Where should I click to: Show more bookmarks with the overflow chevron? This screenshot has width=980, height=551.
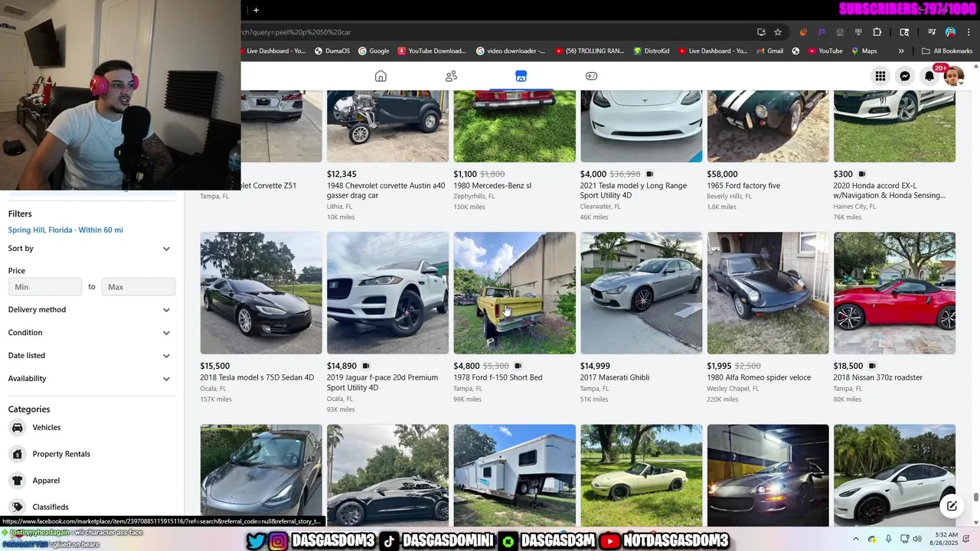click(901, 51)
